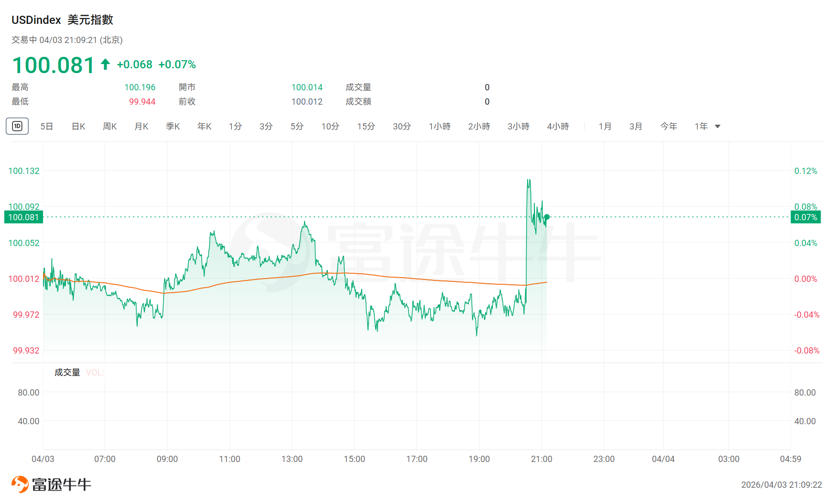This screenshot has width=834, height=504.
Task: Pick the 1小時 interval
Action: pos(440,127)
